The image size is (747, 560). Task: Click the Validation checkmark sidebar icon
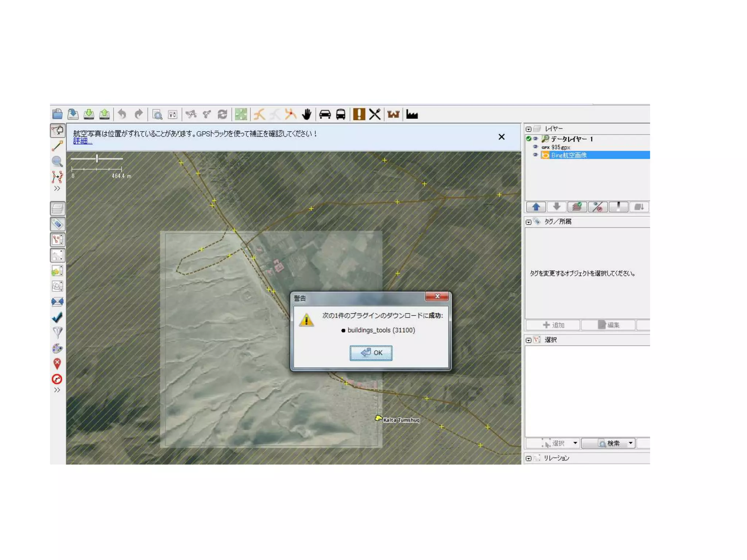pos(57,317)
